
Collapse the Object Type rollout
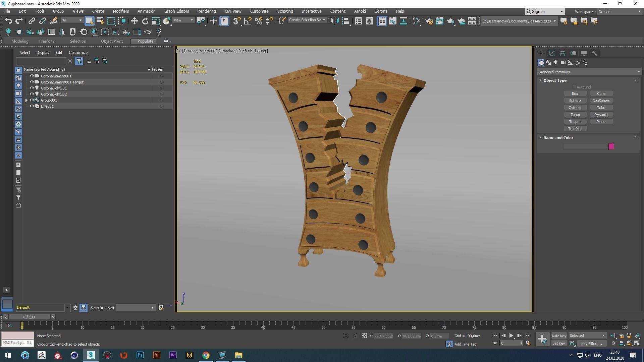point(540,80)
